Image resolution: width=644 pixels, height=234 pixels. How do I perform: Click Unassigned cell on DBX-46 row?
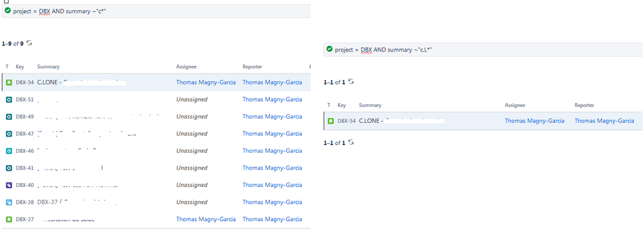pos(192,151)
